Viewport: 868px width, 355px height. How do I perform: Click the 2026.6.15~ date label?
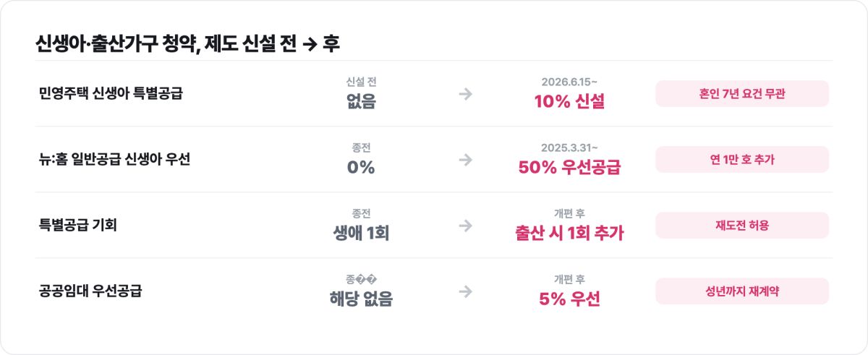click(569, 82)
